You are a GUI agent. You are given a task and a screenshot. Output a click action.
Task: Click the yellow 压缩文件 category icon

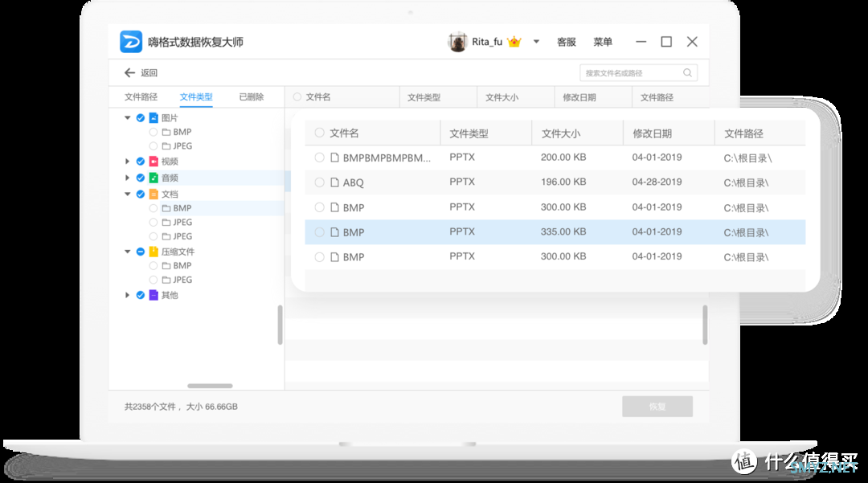154,252
